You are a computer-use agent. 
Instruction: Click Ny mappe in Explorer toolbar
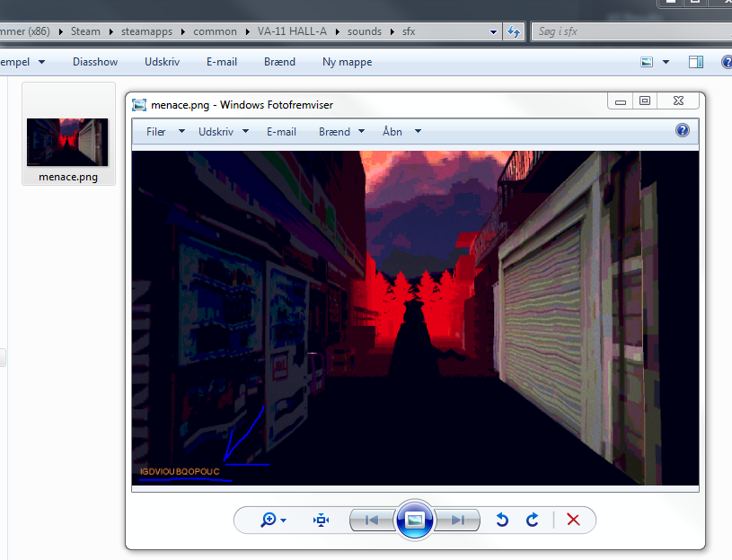pyautogui.click(x=347, y=62)
